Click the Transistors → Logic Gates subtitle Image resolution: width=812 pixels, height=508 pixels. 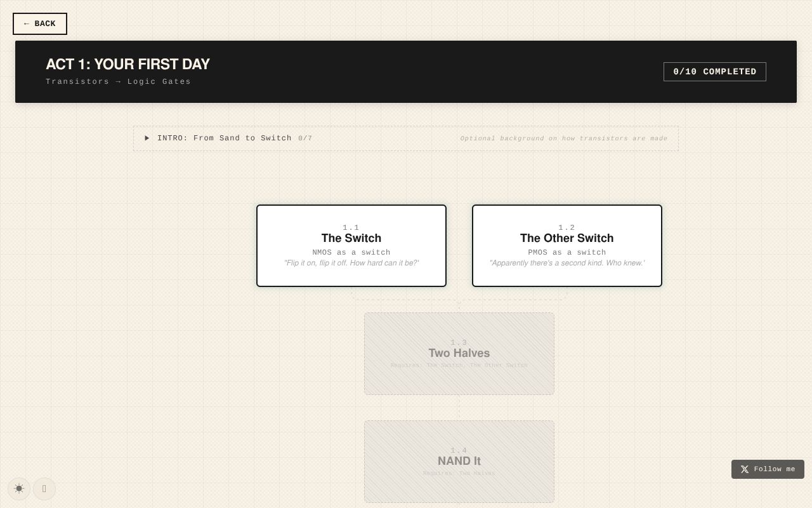point(118,82)
